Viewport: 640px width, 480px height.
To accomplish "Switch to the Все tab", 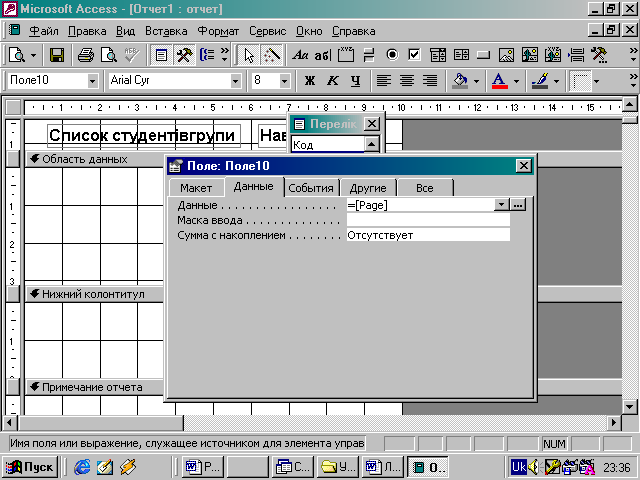I will pyautogui.click(x=424, y=188).
